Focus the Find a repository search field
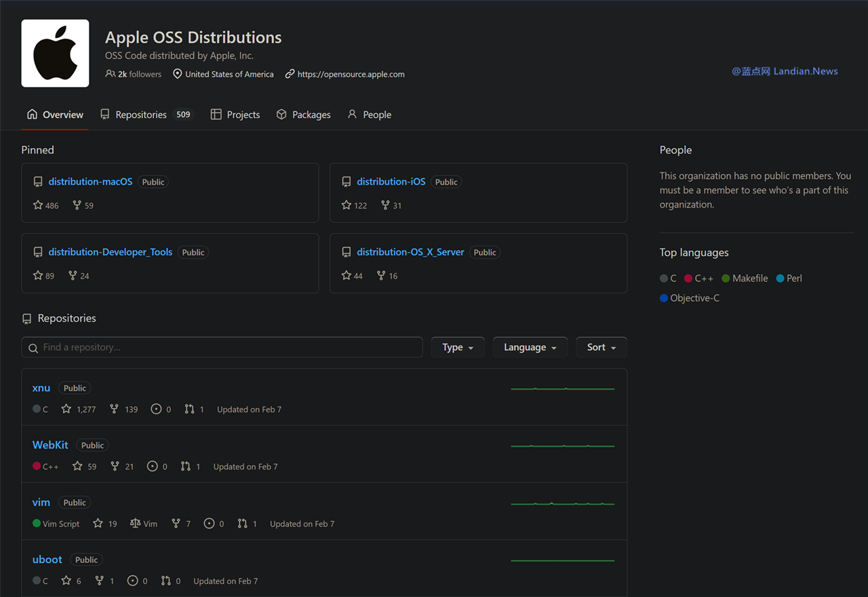Viewport: 868px width, 597px height. (222, 347)
